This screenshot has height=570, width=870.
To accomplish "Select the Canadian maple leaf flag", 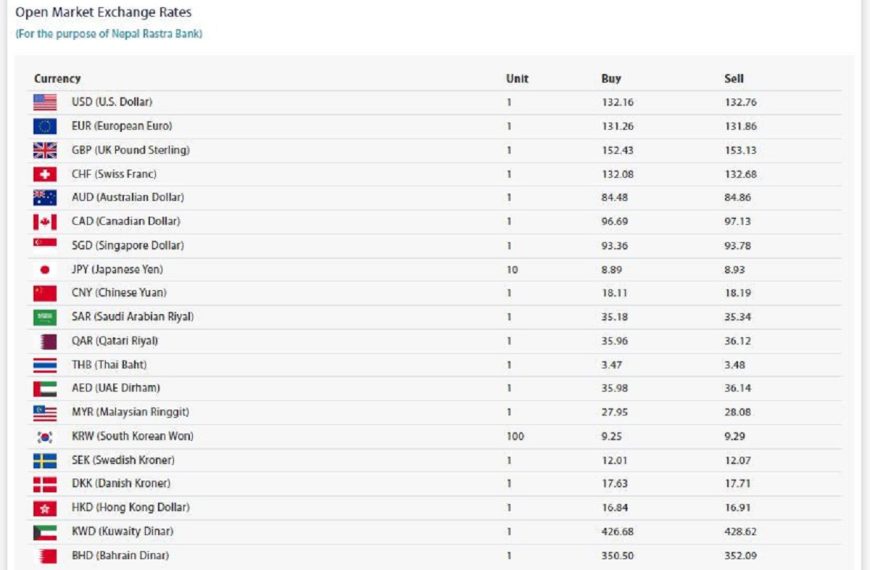I will click(45, 222).
